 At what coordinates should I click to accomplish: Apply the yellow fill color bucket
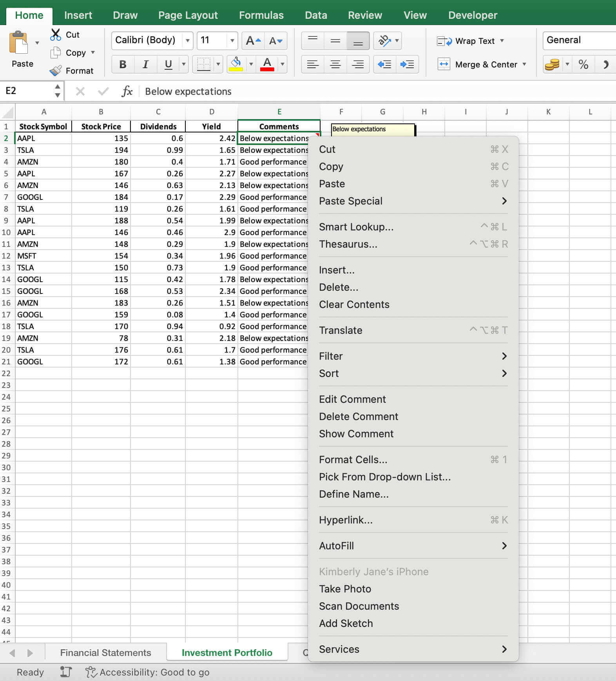(x=236, y=64)
